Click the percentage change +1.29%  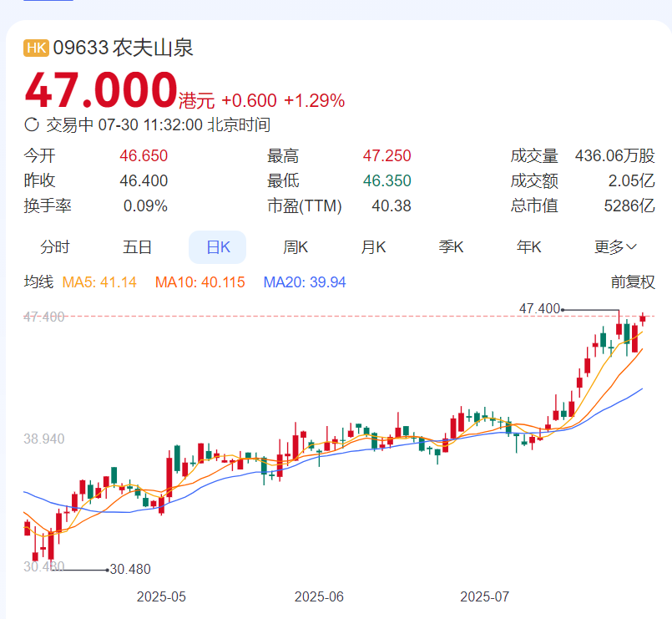314,101
